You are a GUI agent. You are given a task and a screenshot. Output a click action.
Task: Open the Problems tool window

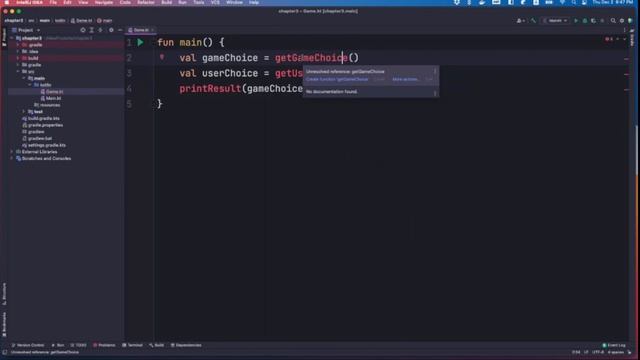point(104,345)
